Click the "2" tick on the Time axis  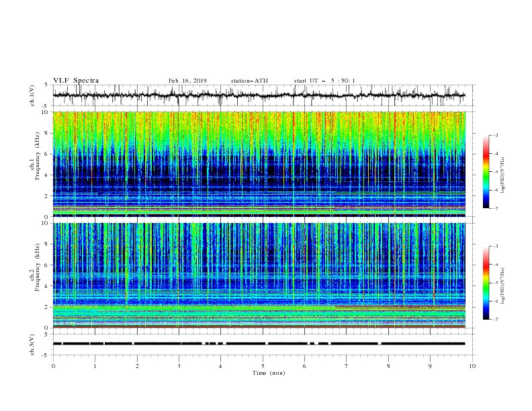(137, 366)
